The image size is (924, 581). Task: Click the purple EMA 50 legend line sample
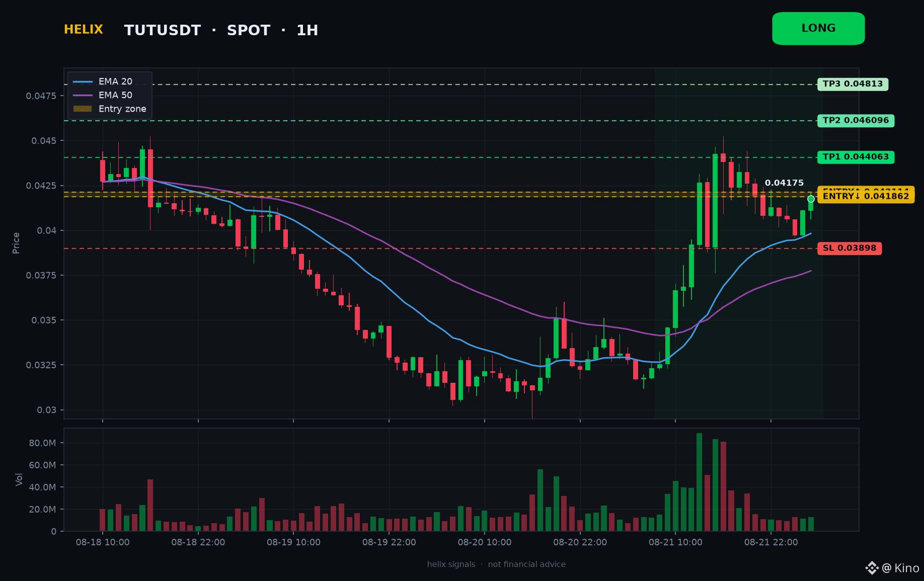pos(83,95)
